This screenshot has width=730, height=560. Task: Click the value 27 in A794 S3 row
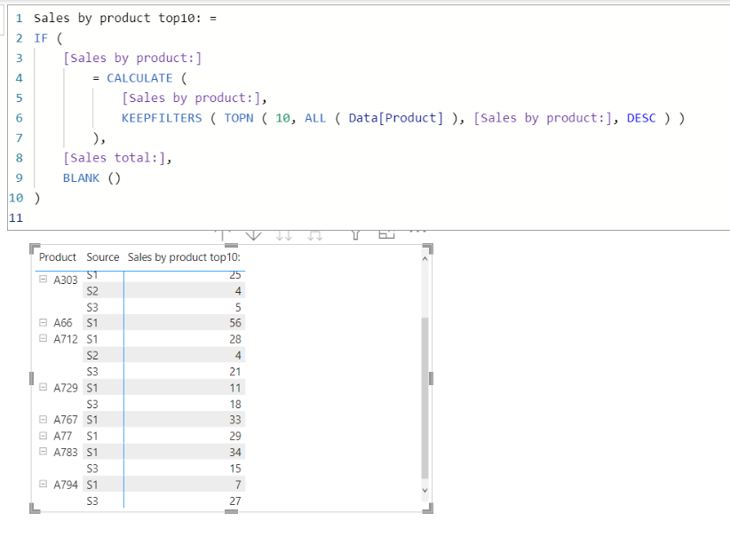[x=235, y=501]
